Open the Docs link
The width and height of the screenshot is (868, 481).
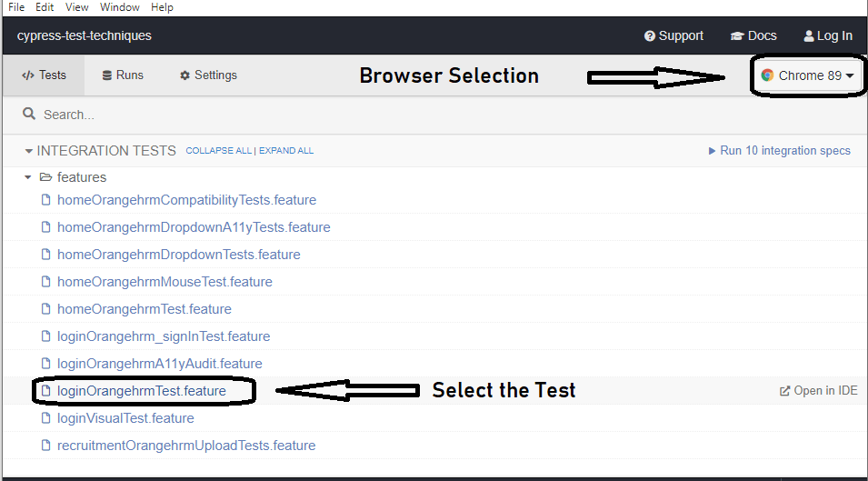coord(753,36)
